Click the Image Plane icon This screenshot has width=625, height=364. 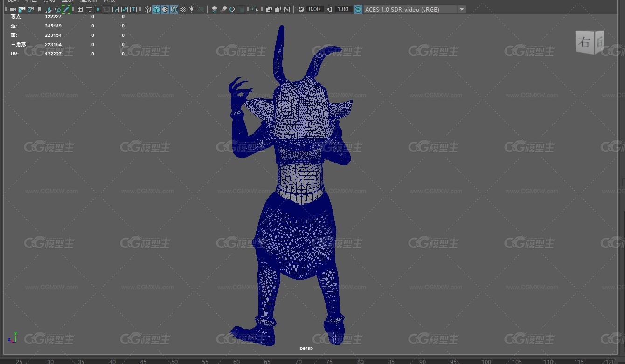tap(49, 9)
